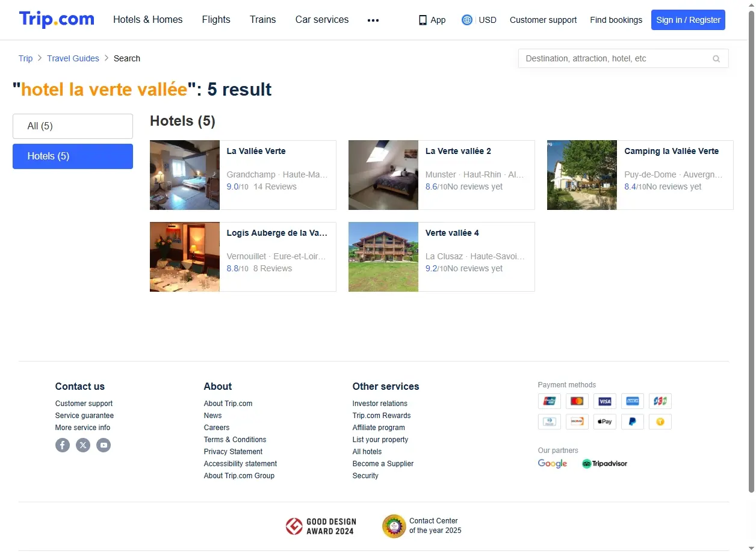This screenshot has width=756, height=554.
Task: Open List your property link
Action: click(x=380, y=440)
